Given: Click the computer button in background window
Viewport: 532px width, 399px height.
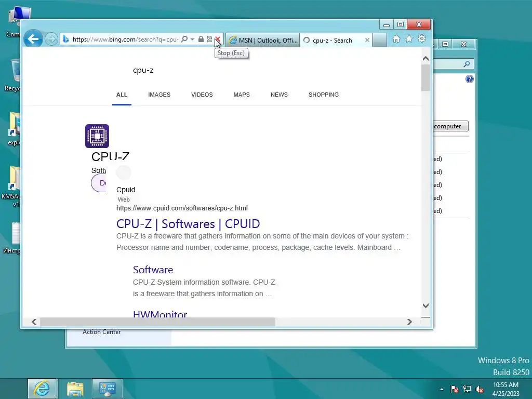Looking at the screenshot, I should pos(451,126).
